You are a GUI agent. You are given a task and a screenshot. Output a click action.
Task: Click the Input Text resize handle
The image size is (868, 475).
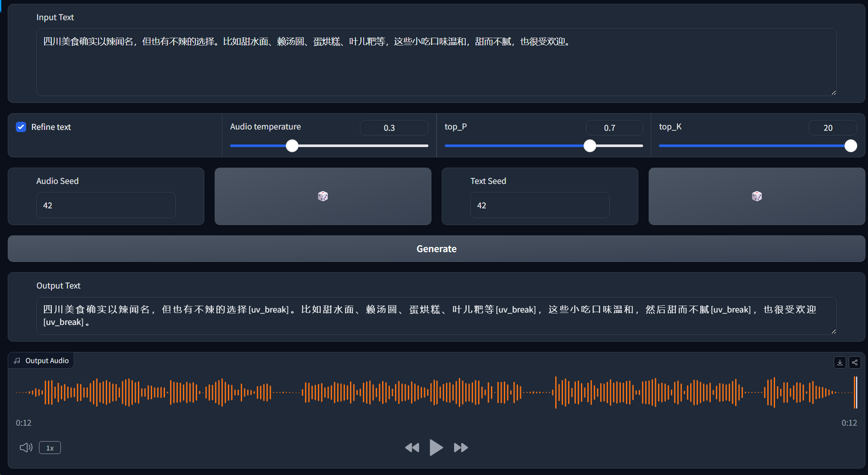click(834, 93)
